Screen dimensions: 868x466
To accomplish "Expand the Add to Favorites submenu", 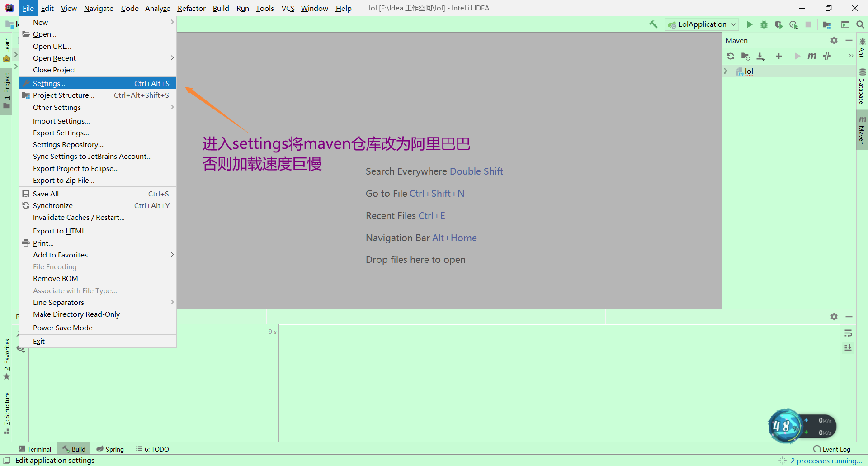I will 98,255.
